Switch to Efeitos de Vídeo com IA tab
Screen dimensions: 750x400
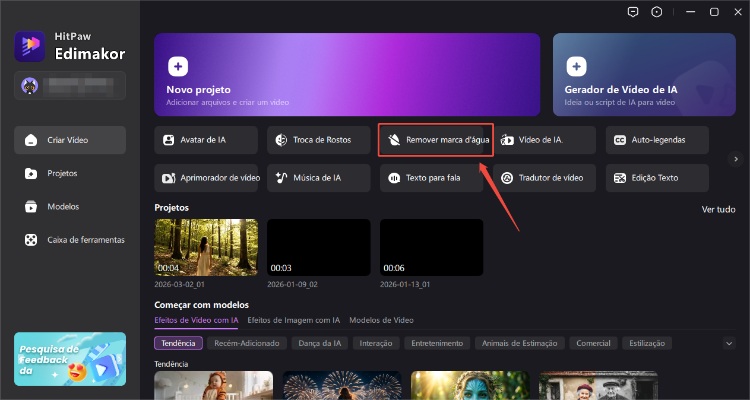(196, 320)
